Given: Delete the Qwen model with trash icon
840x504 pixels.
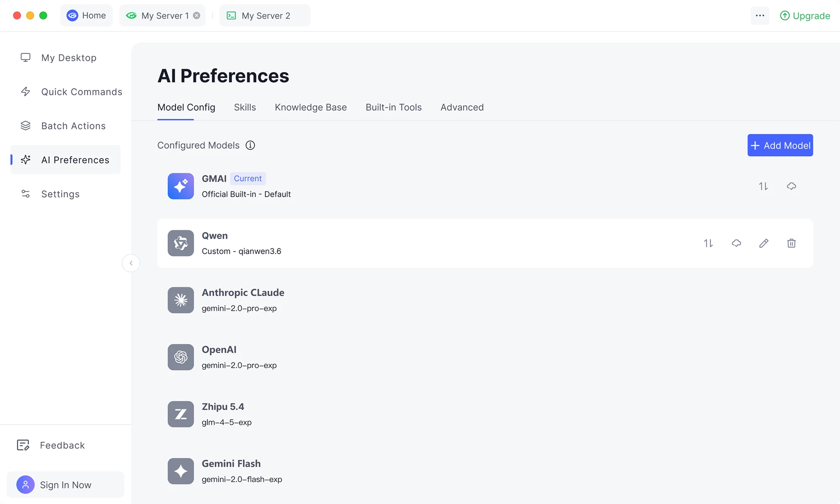Looking at the screenshot, I should [791, 243].
